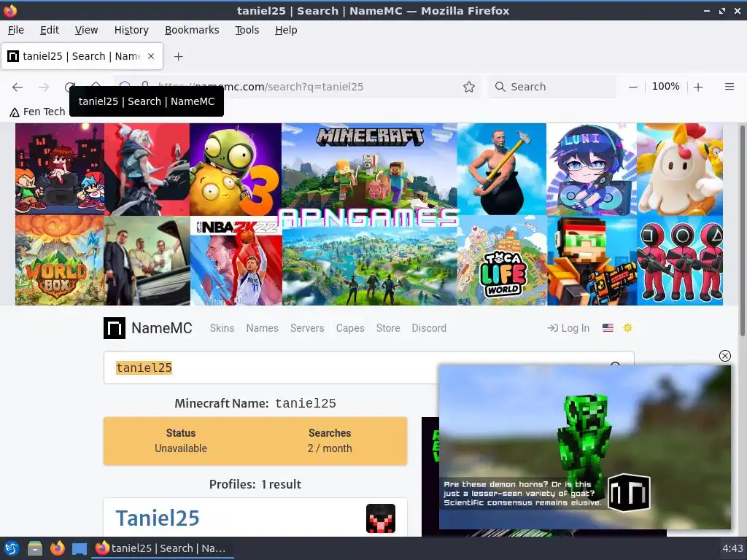
Task: Open the Tools menu
Action: (x=247, y=30)
